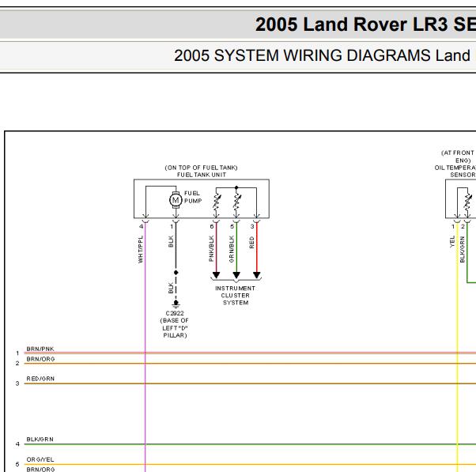Click the C2922 ground label
This screenshot has width=476, height=472.
click(175, 313)
